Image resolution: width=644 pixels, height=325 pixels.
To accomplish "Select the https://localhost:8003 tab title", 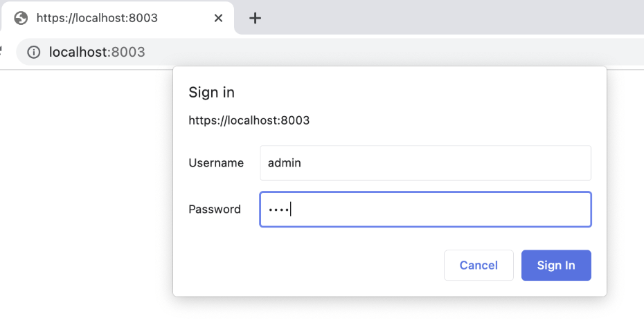I will click(97, 18).
